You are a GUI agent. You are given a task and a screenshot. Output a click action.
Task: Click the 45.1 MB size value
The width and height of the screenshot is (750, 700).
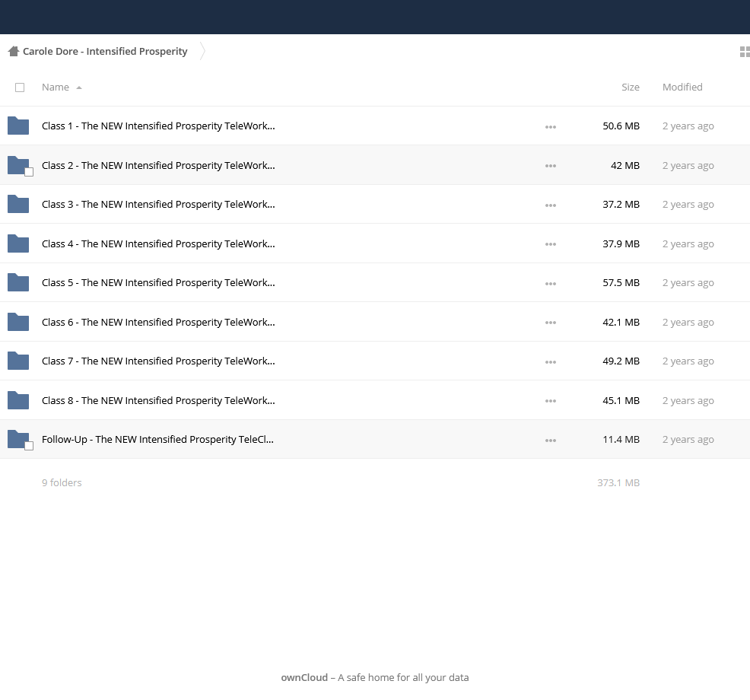coord(621,400)
